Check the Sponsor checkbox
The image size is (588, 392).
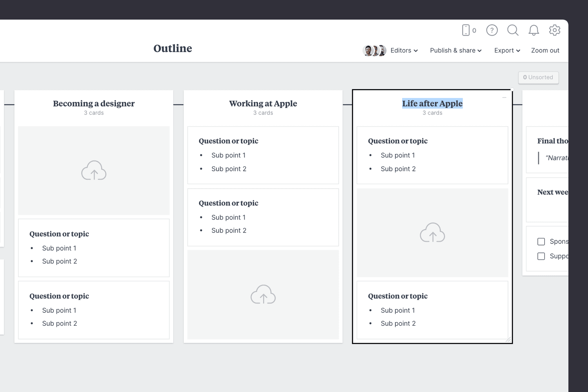click(x=541, y=241)
